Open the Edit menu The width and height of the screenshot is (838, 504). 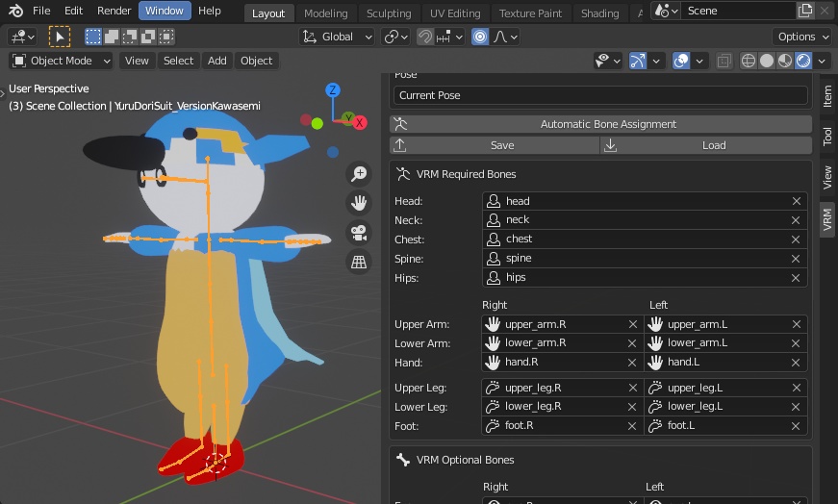pos(73,11)
